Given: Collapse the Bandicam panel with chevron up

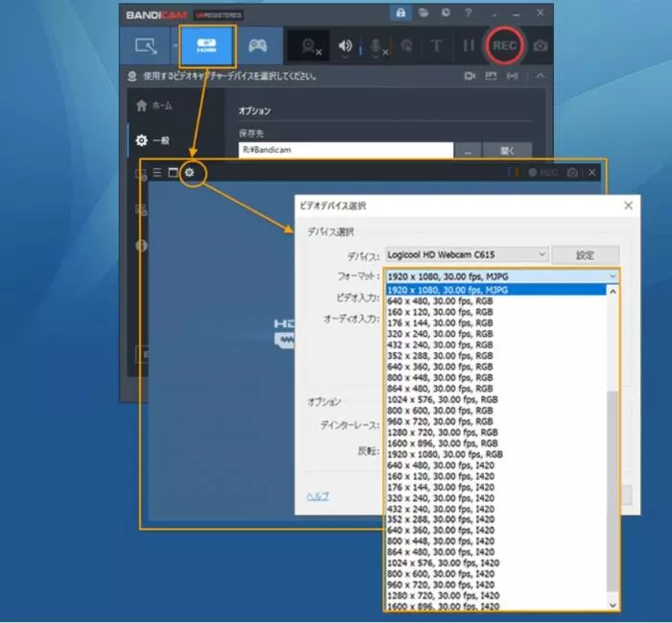Looking at the screenshot, I should pyautogui.click(x=540, y=76).
